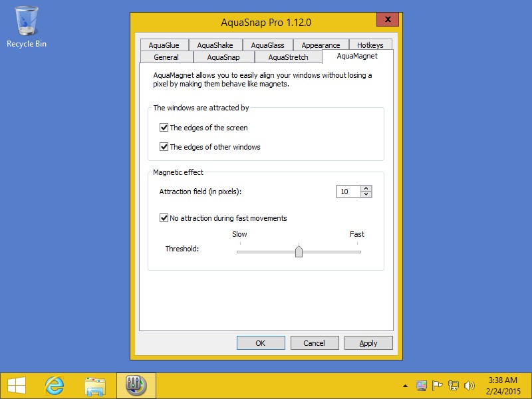Launch Internet Explorer from the taskbar

(55, 386)
